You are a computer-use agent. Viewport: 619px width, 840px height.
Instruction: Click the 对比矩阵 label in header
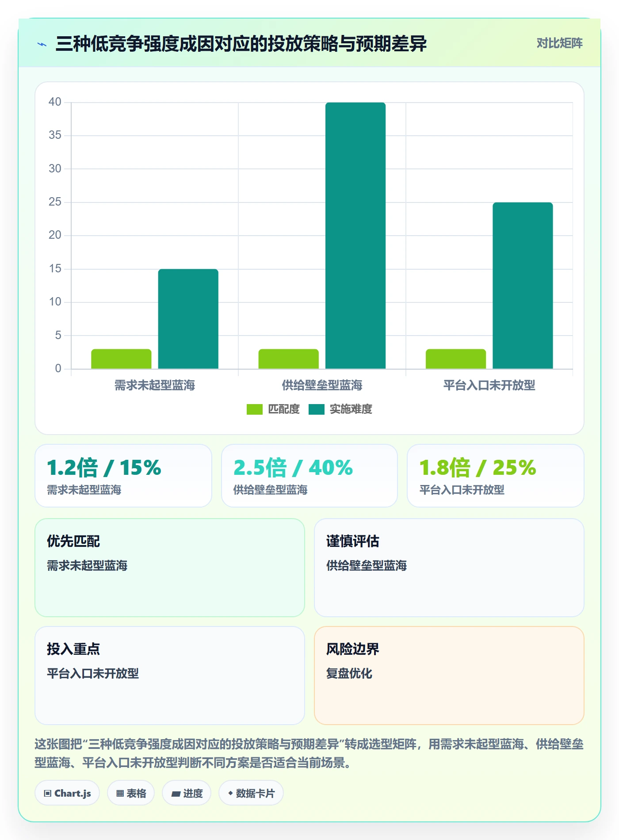point(559,43)
